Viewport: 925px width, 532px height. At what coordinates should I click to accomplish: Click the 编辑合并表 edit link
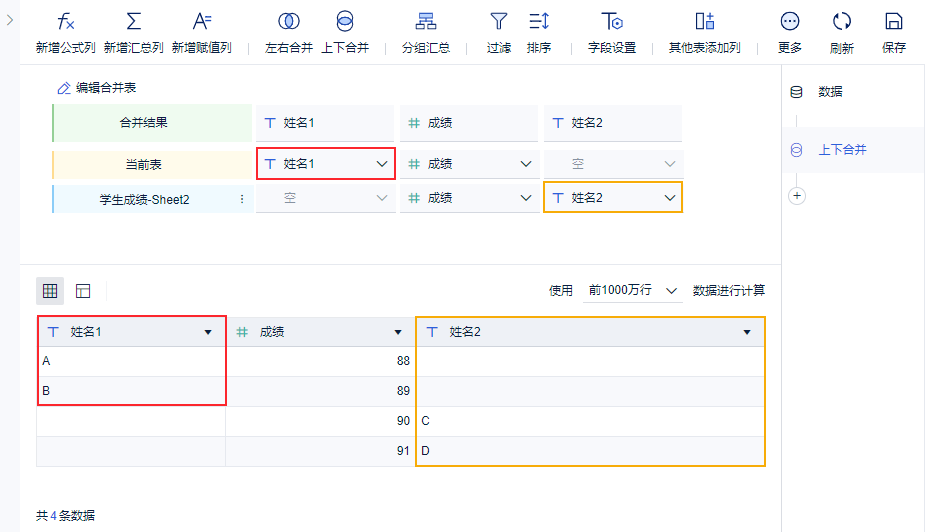[97, 88]
